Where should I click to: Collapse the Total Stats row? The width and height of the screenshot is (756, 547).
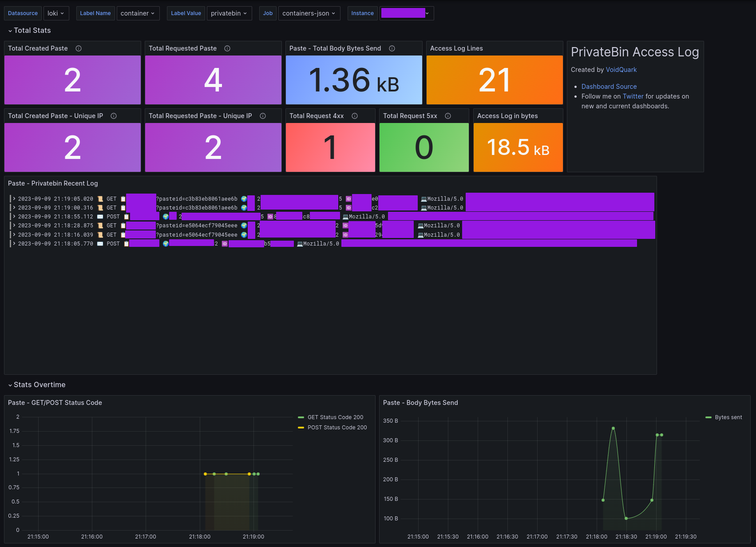pos(29,30)
